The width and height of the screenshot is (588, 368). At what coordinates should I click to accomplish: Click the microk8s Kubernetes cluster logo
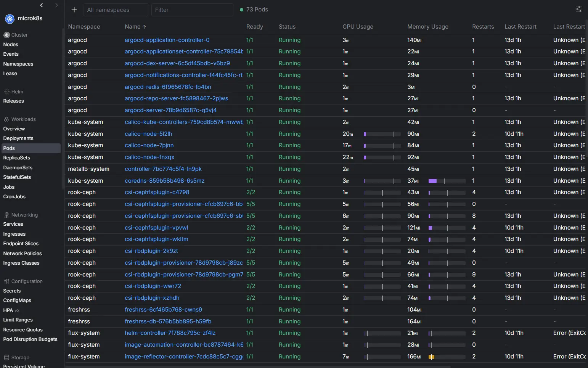click(10, 18)
